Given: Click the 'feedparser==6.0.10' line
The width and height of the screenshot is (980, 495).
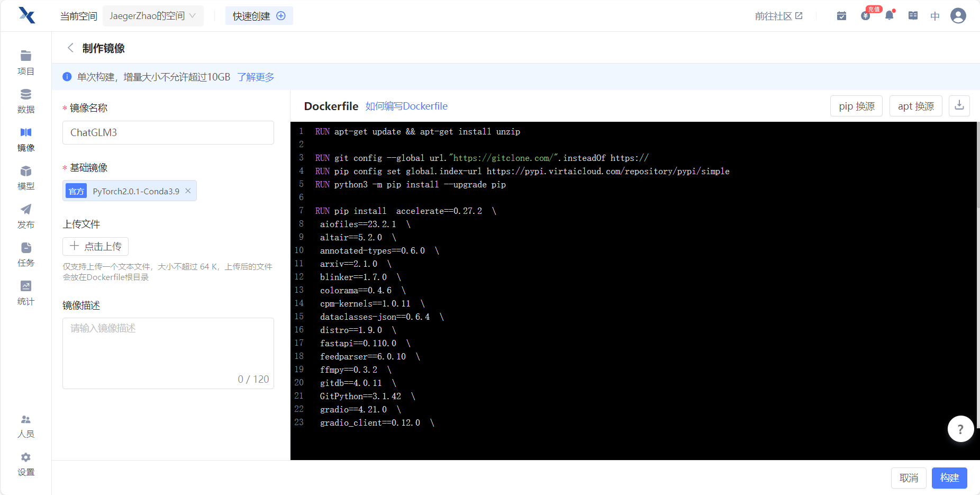Looking at the screenshot, I should click(x=370, y=356).
